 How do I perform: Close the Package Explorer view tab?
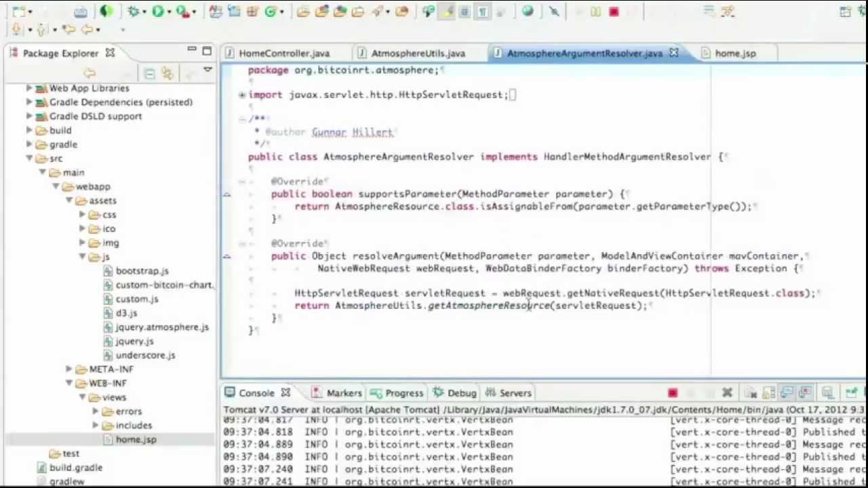tap(110, 53)
